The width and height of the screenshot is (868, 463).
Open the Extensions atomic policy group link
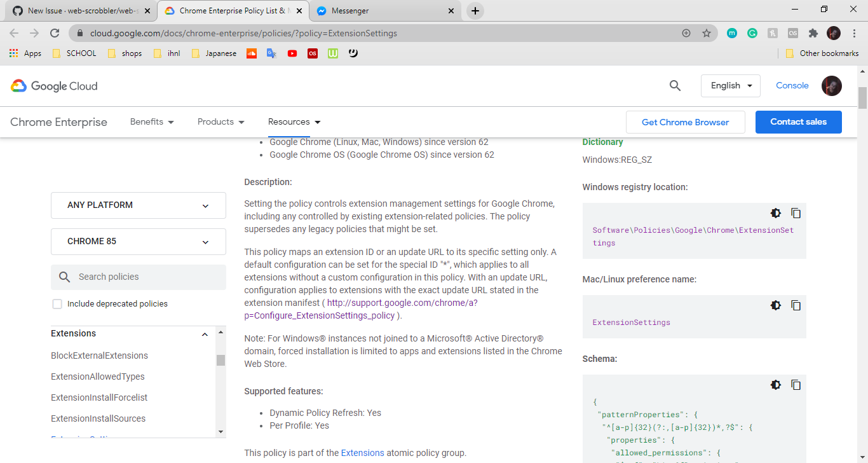362,453
